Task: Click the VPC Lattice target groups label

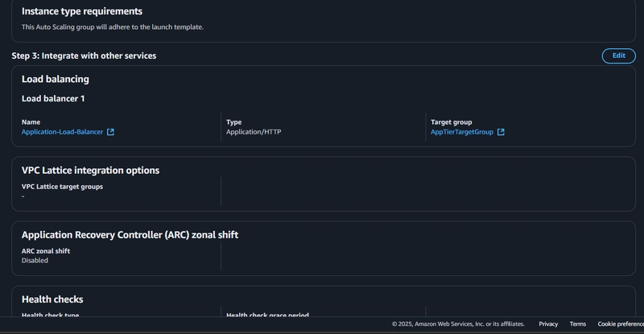Action: click(x=62, y=187)
